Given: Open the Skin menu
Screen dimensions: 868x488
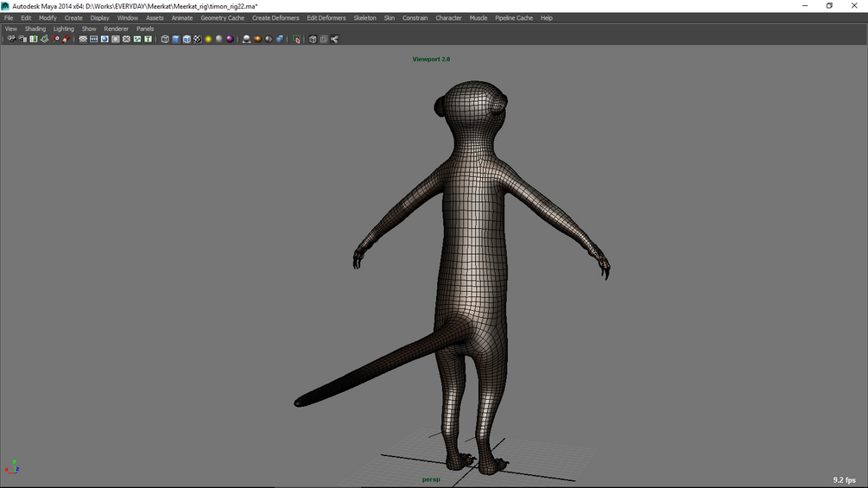Looking at the screenshot, I should [390, 17].
